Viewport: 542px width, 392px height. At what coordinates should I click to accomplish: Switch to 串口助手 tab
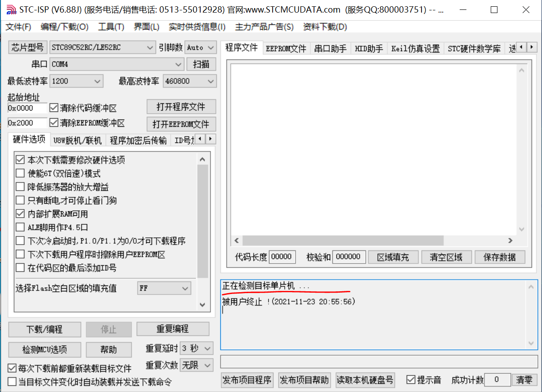click(x=330, y=49)
